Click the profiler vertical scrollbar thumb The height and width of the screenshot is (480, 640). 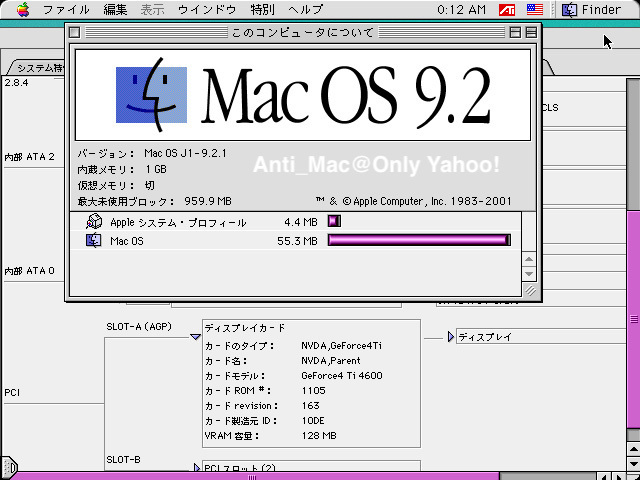(633, 319)
